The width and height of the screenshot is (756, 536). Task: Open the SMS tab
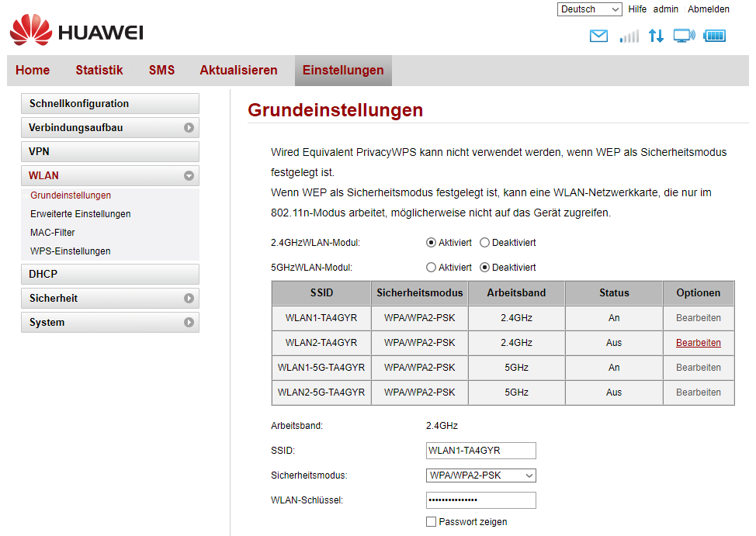161,71
